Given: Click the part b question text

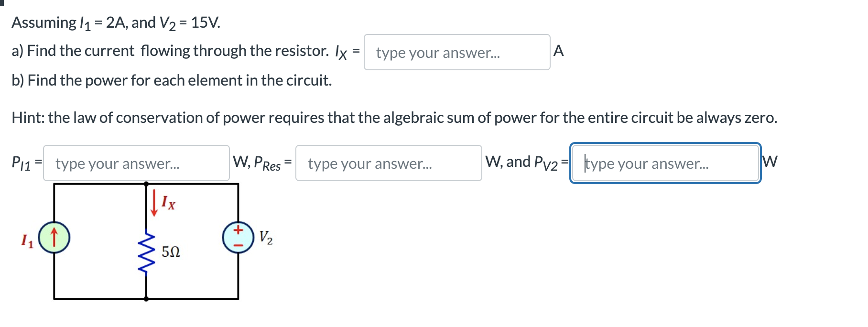Looking at the screenshot, I should [170, 80].
